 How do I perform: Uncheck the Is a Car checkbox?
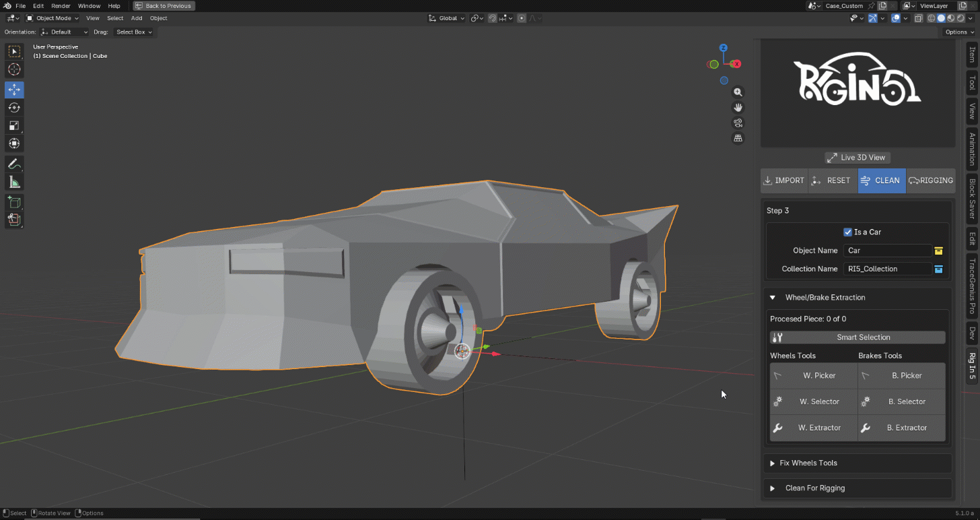(x=848, y=232)
